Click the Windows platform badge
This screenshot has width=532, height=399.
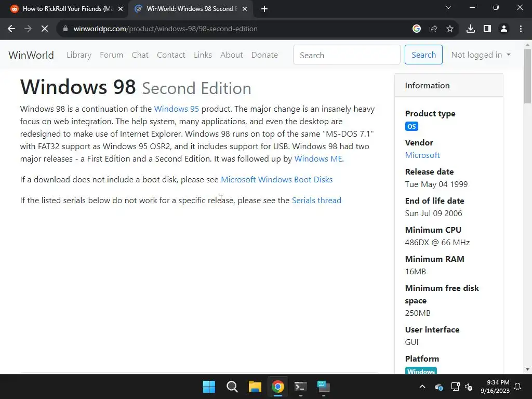pyautogui.click(x=421, y=371)
